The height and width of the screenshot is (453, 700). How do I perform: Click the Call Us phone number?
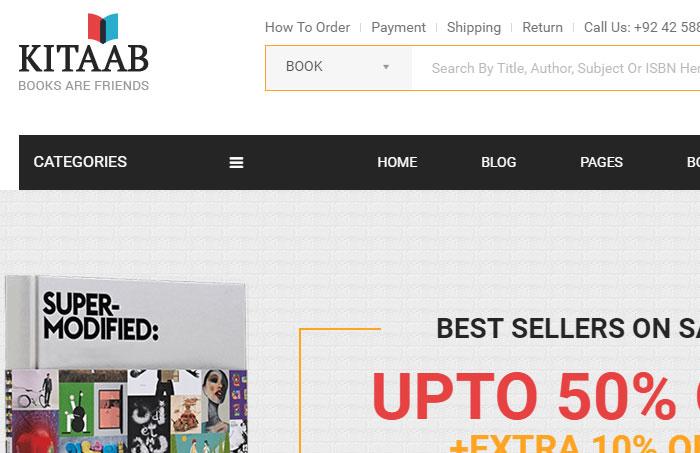click(642, 27)
